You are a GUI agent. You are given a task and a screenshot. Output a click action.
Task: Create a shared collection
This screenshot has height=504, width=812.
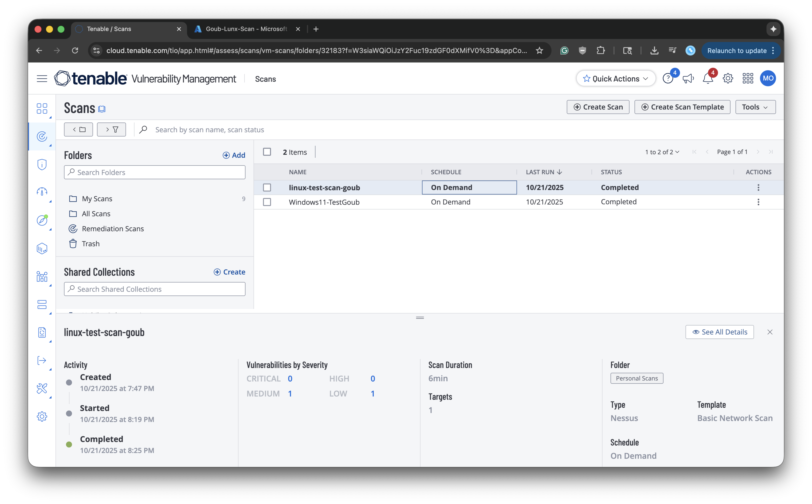(x=230, y=272)
